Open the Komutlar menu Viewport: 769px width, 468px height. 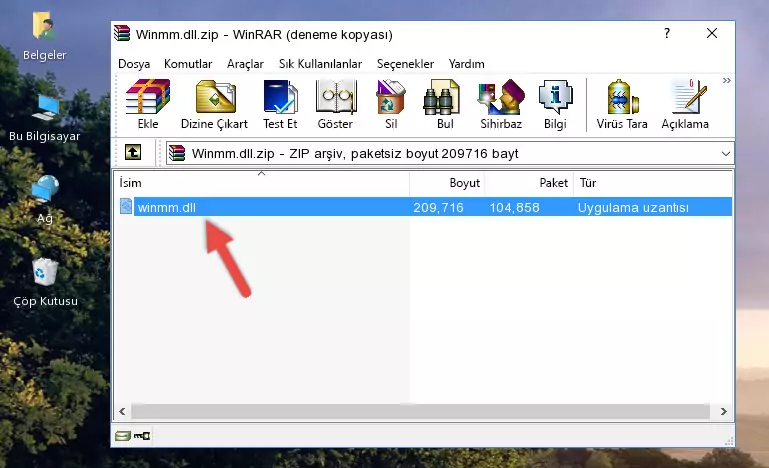(x=188, y=64)
